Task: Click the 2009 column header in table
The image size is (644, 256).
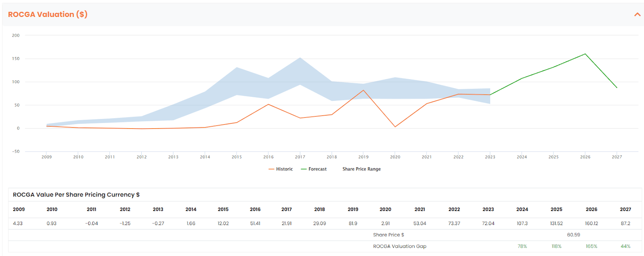Action: point(19,209)
